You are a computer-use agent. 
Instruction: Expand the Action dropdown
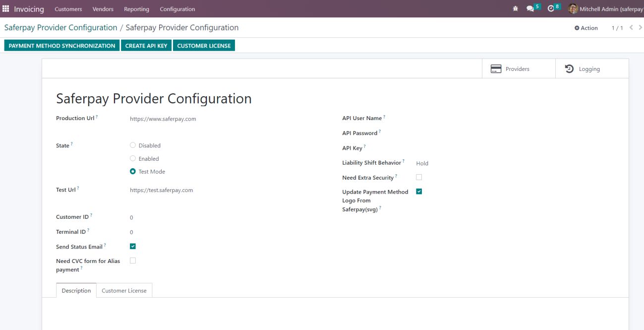(x=586, y=28)
